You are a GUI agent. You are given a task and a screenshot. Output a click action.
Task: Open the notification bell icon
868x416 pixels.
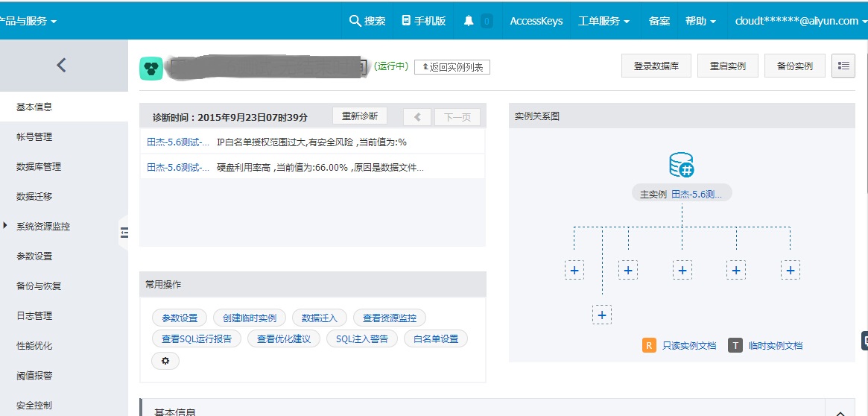pyautogui.click(x=468, y=21)
